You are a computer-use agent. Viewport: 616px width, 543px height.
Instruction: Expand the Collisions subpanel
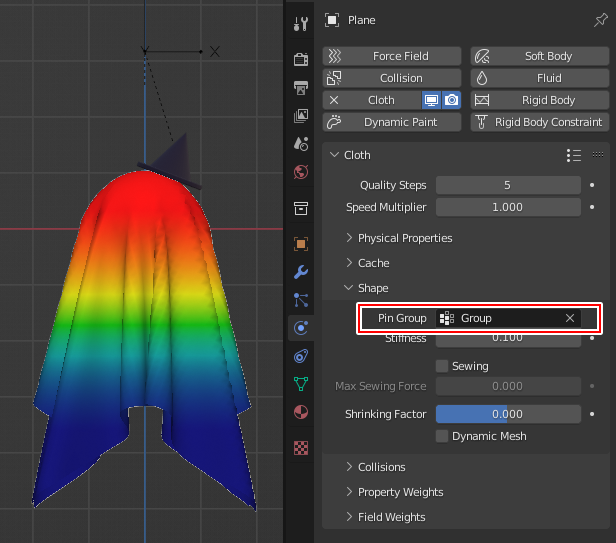pos(381,467)
